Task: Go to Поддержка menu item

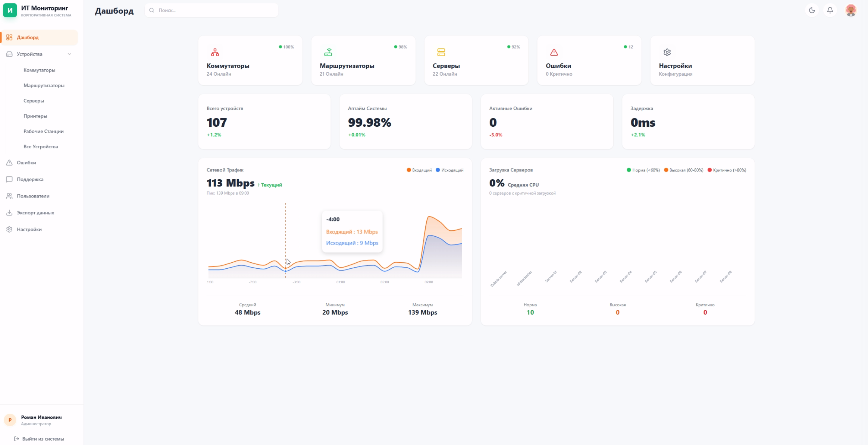Action: pyautogui.click(x=30, y=179)
